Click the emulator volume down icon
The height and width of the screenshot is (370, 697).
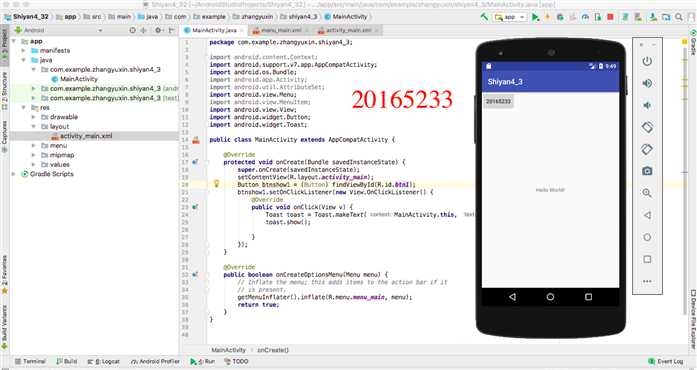647,105
